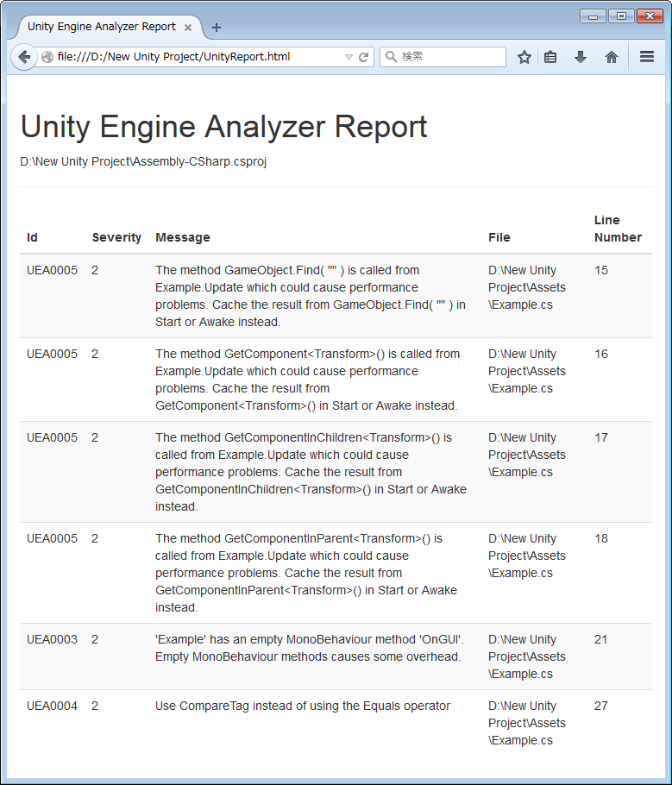Open the reading list clipboard icon
This screenshot has height=785, width=672.
550,56
